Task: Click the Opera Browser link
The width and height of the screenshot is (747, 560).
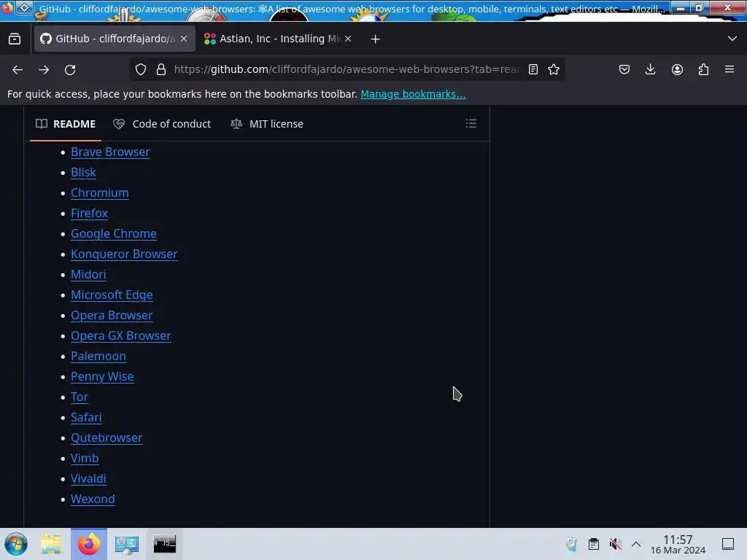Action: pos(112,315)
